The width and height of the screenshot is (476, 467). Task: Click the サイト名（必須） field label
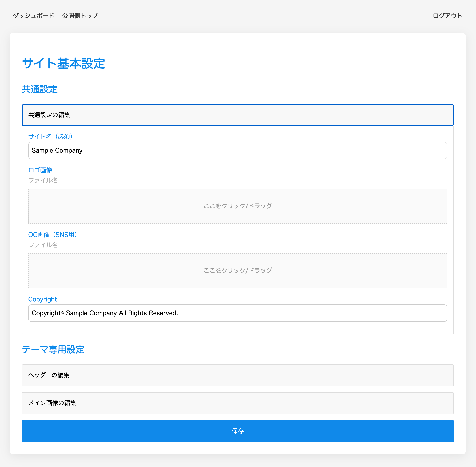click(50, 137)
